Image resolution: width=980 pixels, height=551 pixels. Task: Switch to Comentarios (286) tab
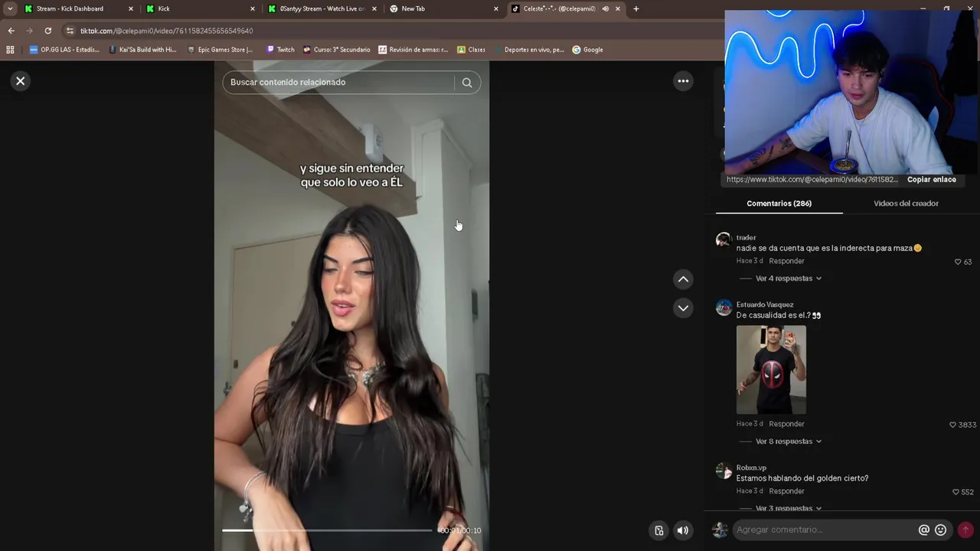tap(779, 204)
